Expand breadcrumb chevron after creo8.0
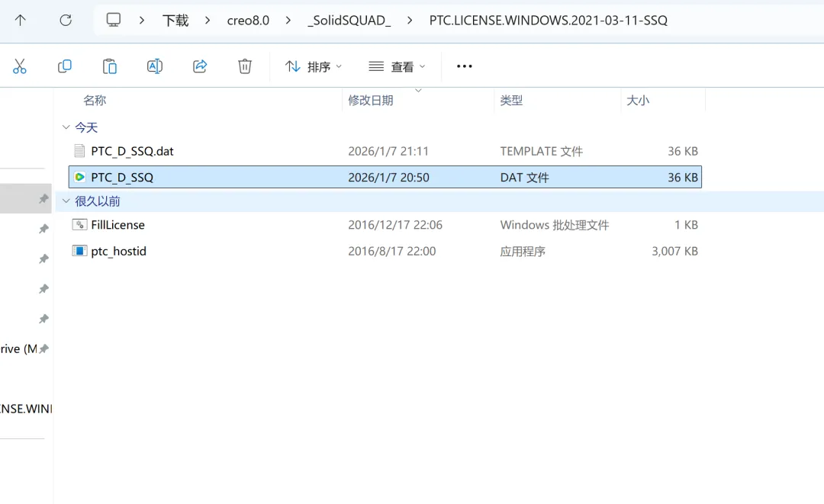Screen dimensions: 824x504 [x=288, y=21]
